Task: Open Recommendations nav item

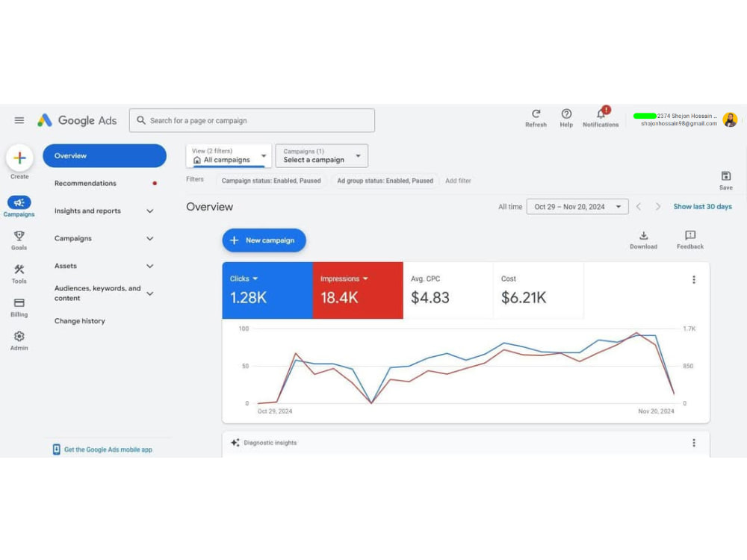Action: tap(85, 184)
